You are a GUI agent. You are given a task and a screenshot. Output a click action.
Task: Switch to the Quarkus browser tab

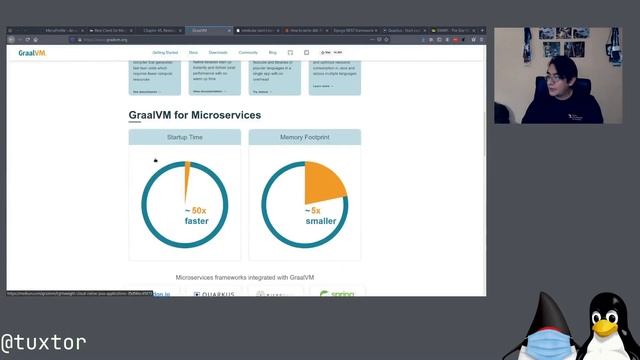coord(404,31)
